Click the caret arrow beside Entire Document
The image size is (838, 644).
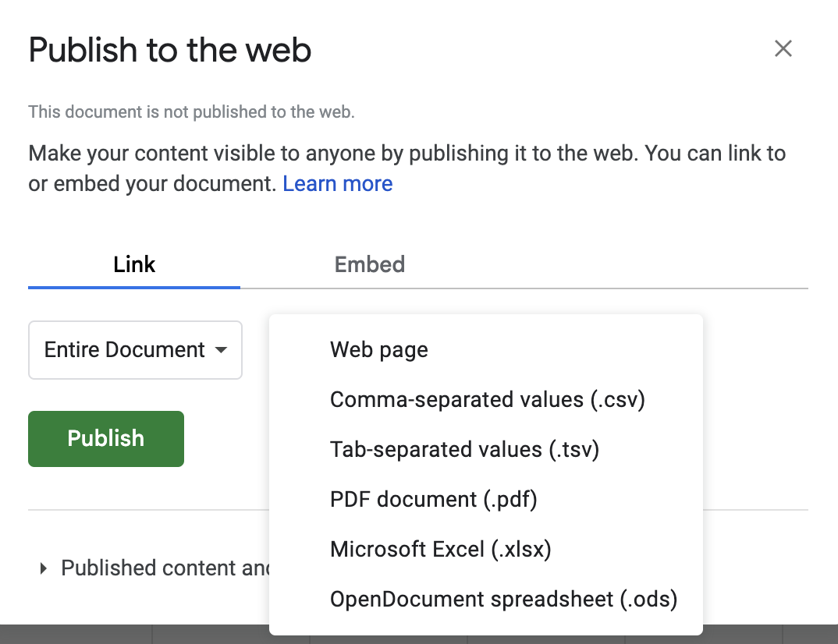221,350
